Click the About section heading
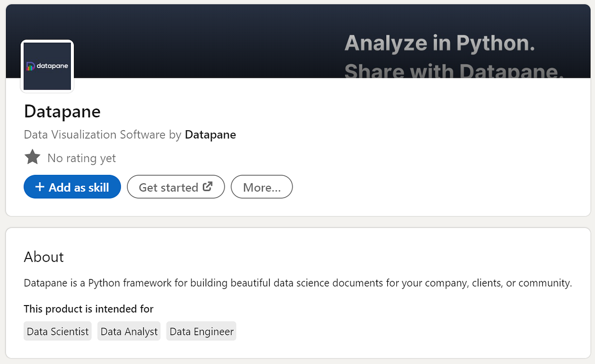Screen dimensions: 595x364 (x=44, y=257)
